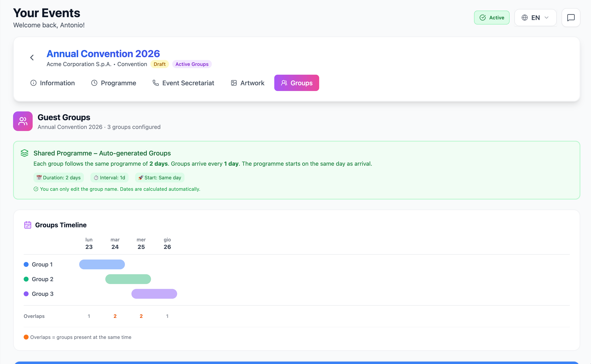This screenshot has height=364, width=591.
Task: Click the Event Secretariat phone icon
Action: tap(156, 83)
